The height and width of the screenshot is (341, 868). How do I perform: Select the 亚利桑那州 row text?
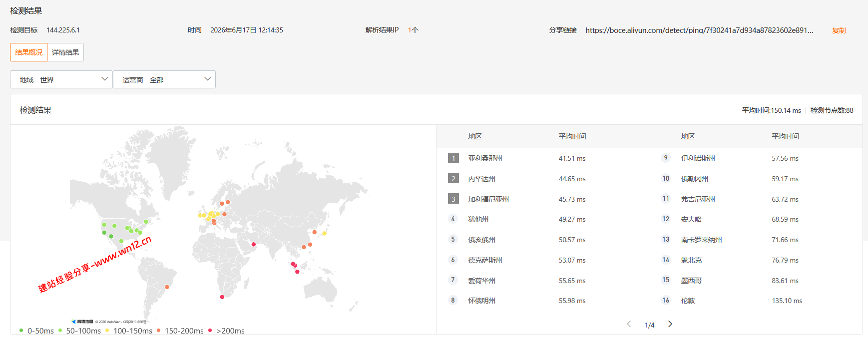[485, 158]
